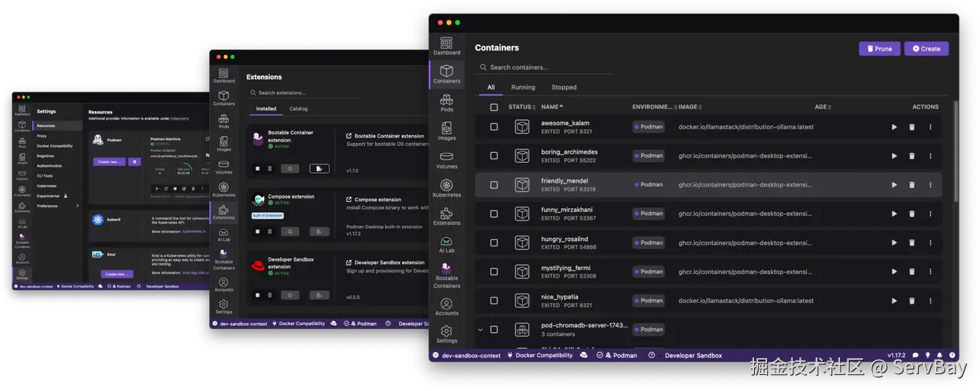Select Kubernetes in Settings window menu
Image resolution: width=980 pixels, height=391 pixels.
(x=57, y=186)
